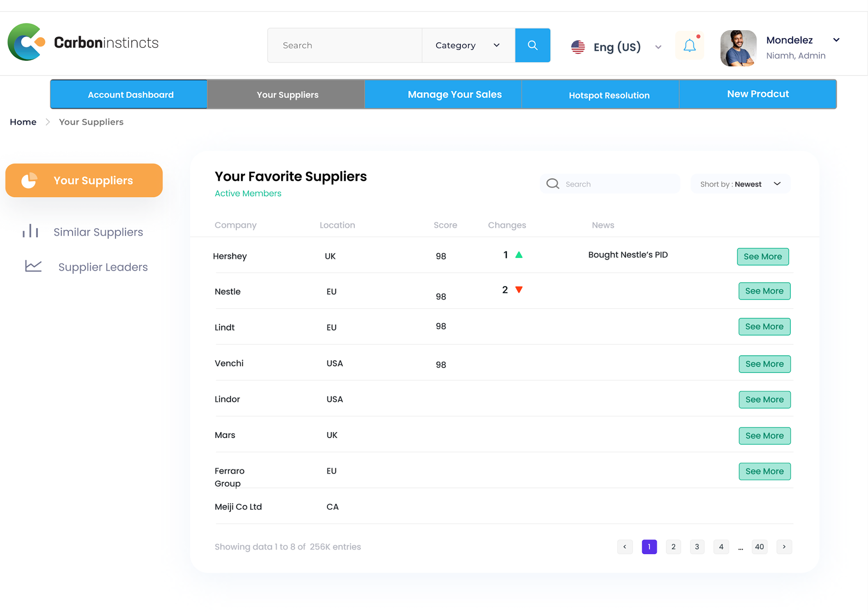This screenshot has height=615, width=868.
Task: Click See More for Lindor
Action: pos(764,400)
